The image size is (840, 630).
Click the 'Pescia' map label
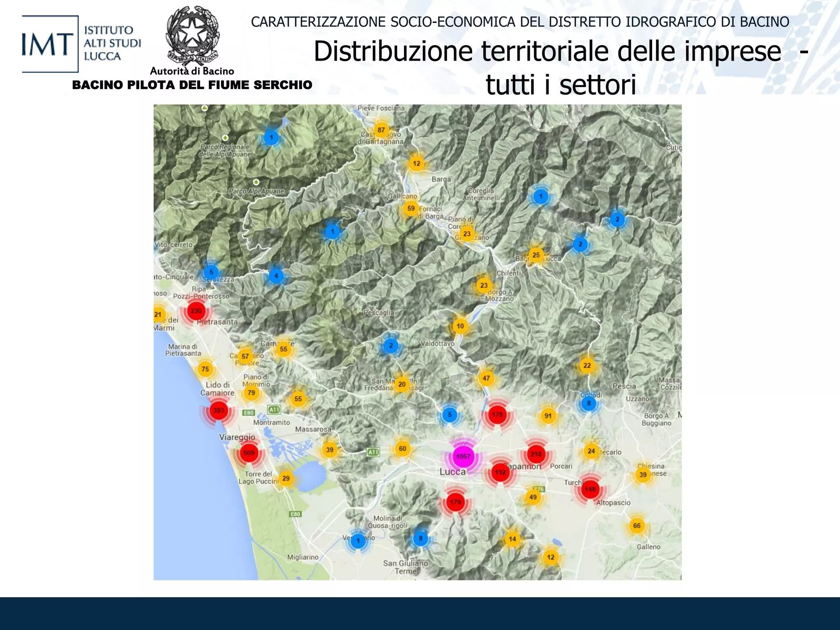[x=624, y=386]
